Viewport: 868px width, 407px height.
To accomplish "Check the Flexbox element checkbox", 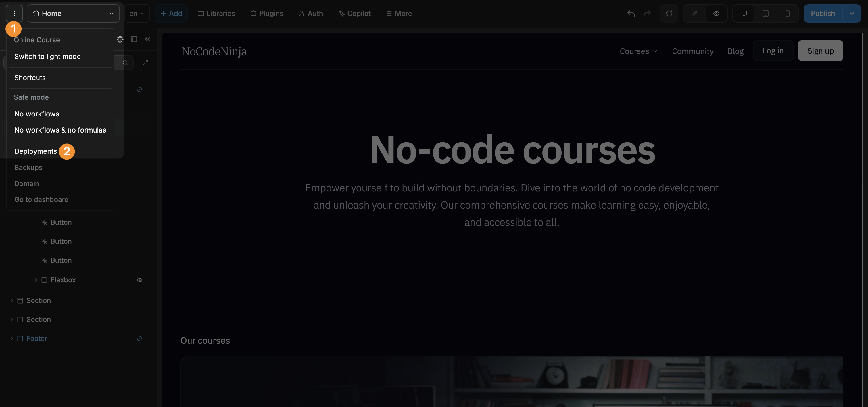I will (x=44, y=280).
